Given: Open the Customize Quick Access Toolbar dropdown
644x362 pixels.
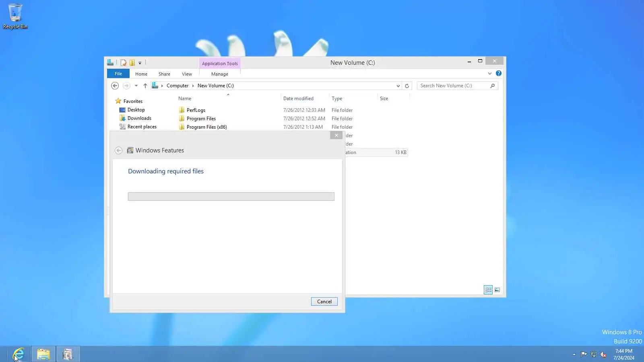Looking at the screenshot, I should [x=140, y=63].
